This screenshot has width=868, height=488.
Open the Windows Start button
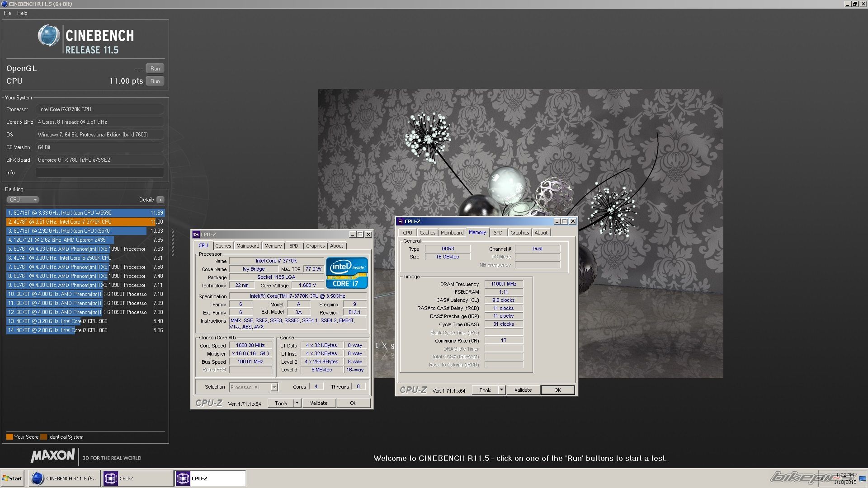(x=12, y=479)
